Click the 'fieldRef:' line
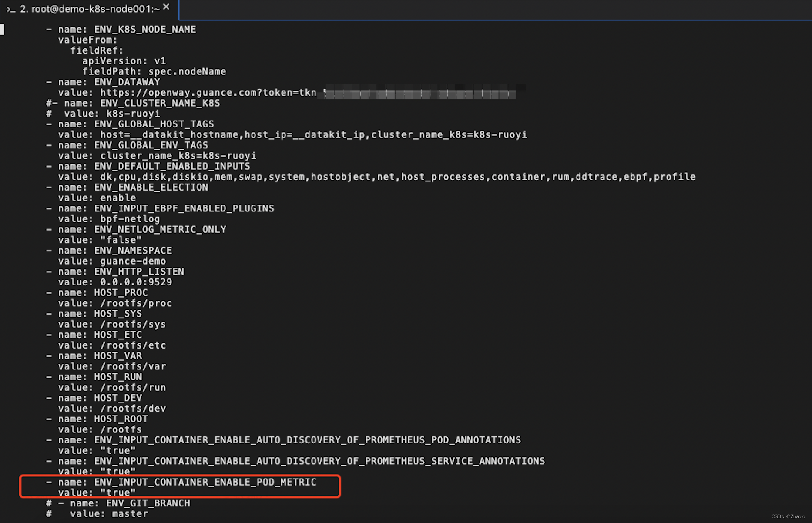 (97, 50)
